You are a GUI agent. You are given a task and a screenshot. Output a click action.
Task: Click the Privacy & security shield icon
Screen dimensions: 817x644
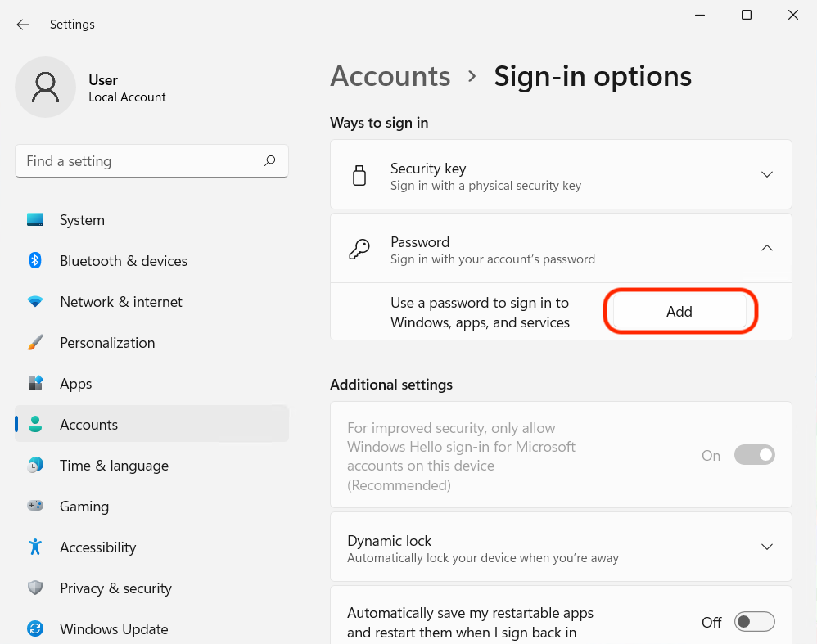35,588
